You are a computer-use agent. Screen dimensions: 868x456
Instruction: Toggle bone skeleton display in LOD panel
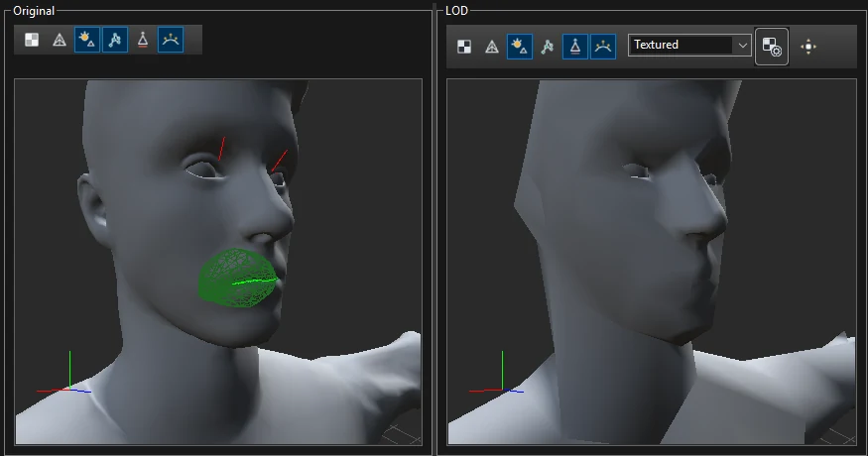[x=548, y=47]
